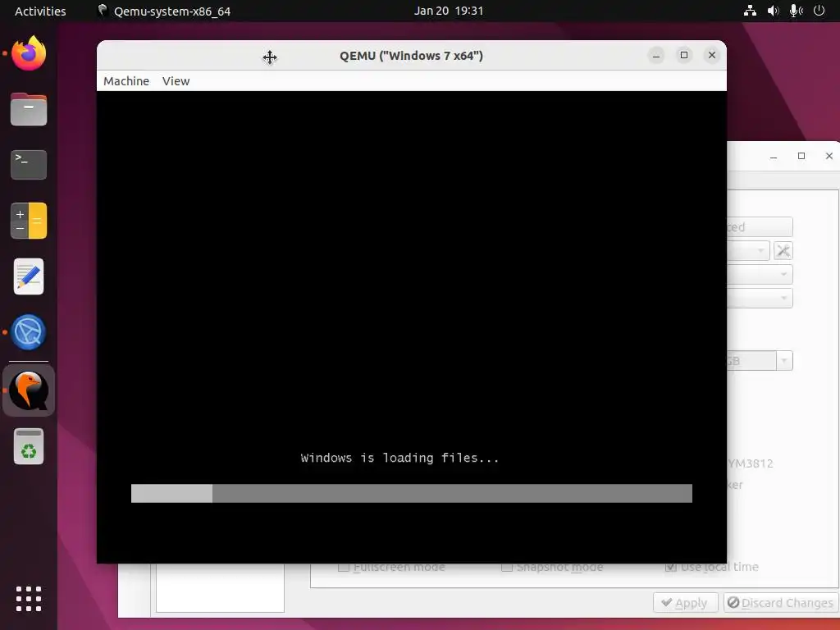The height and width of the screenshot is (630, 840).
Task: Click the Discard Changes button
Action: pyautogui.click(x=780, y=603)
